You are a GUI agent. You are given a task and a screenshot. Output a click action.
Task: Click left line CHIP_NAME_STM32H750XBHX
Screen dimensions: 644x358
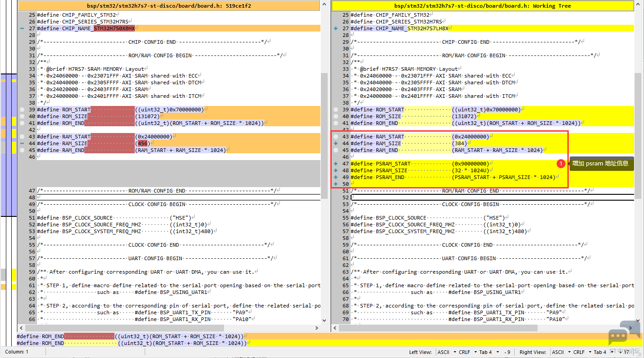pos(178,28)
